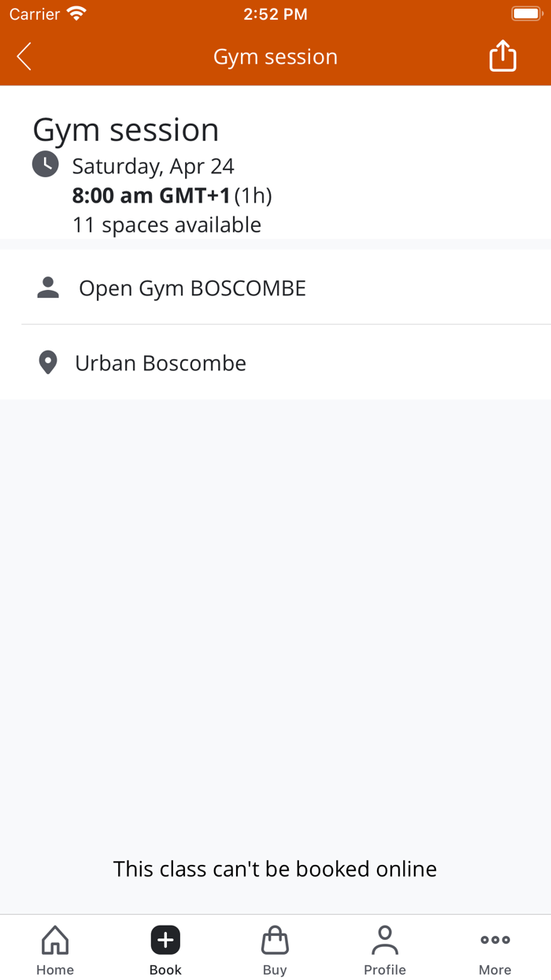The width and height of the screenshot is (551, 980).
Task: Tap the person icon beside Open Gym
Action: click(x=48, y=288)
